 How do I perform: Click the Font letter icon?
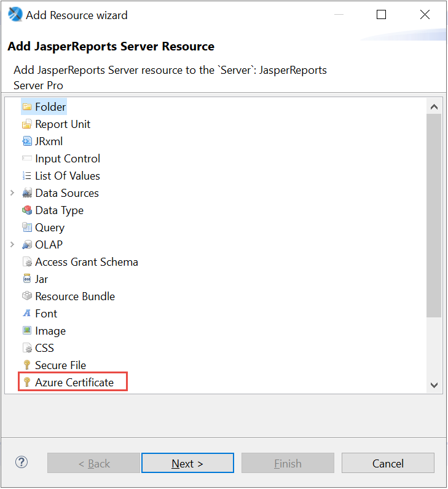[x=27, y=313]
